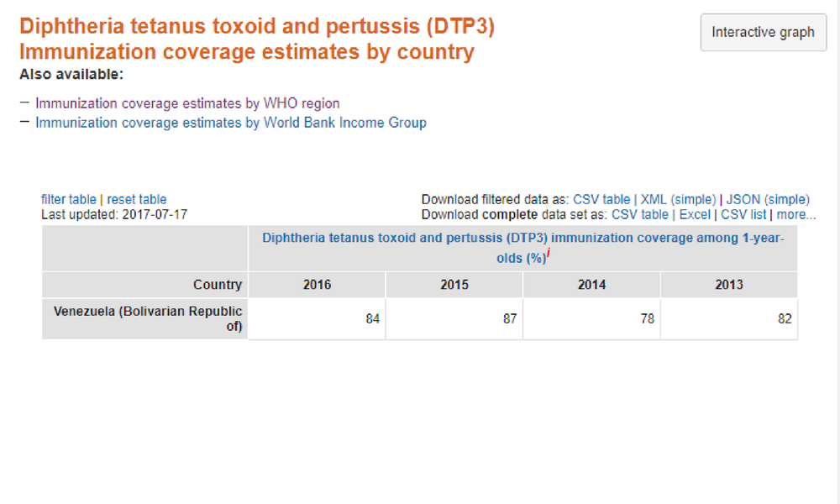Open Immunization coverage estimates by WHO region

187,103
